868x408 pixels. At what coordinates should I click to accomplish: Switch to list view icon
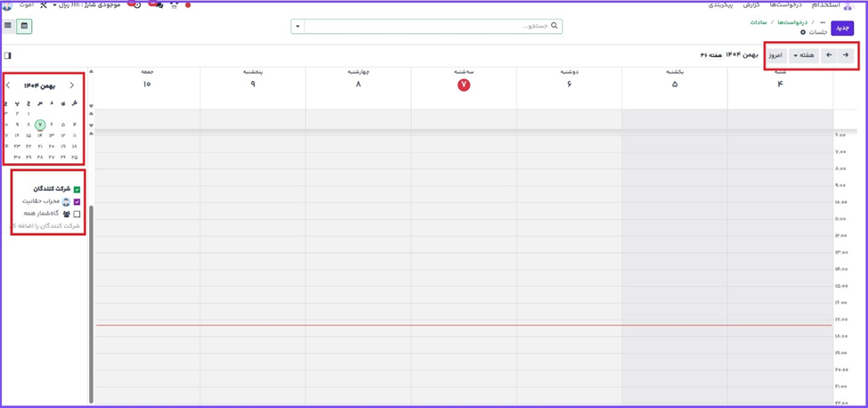(x=8, y=26)
